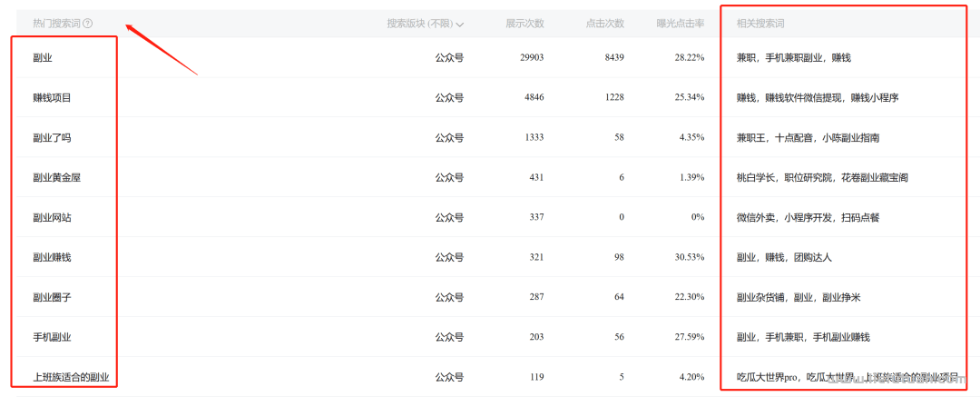980x397 pixels.
Task: Open the 副业网站 search term
Action: tap(52, 217)
